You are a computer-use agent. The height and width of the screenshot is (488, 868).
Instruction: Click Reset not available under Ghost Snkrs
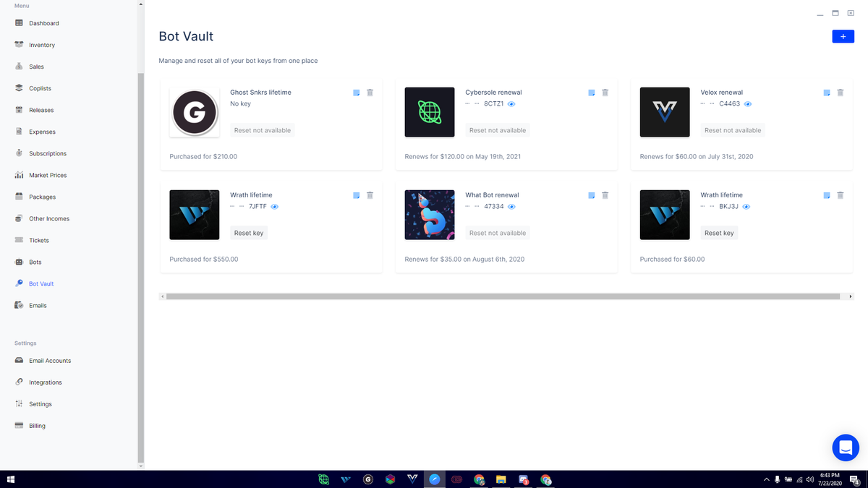click(x=263, y=130)
